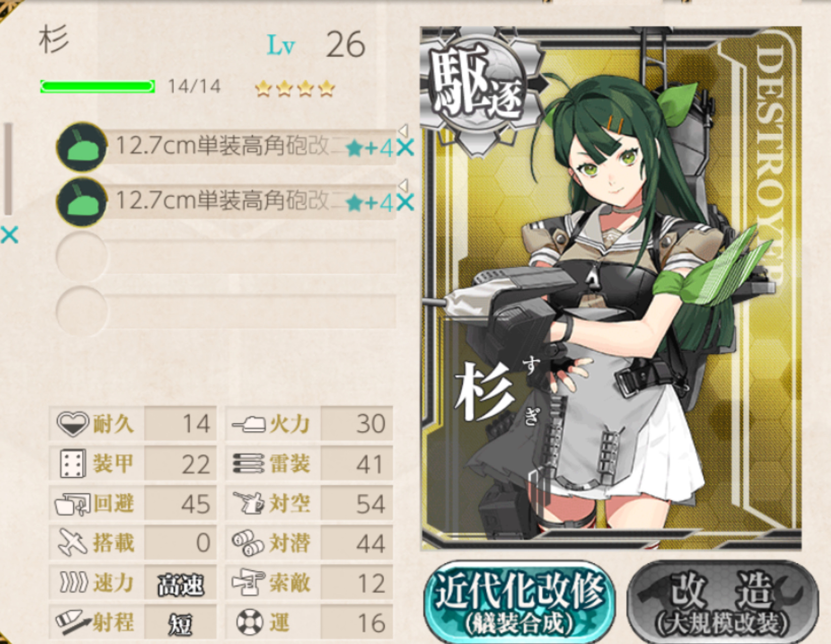Click the luck 運 lifebuoy icon
831x644 pixels.
coord(250,622)
